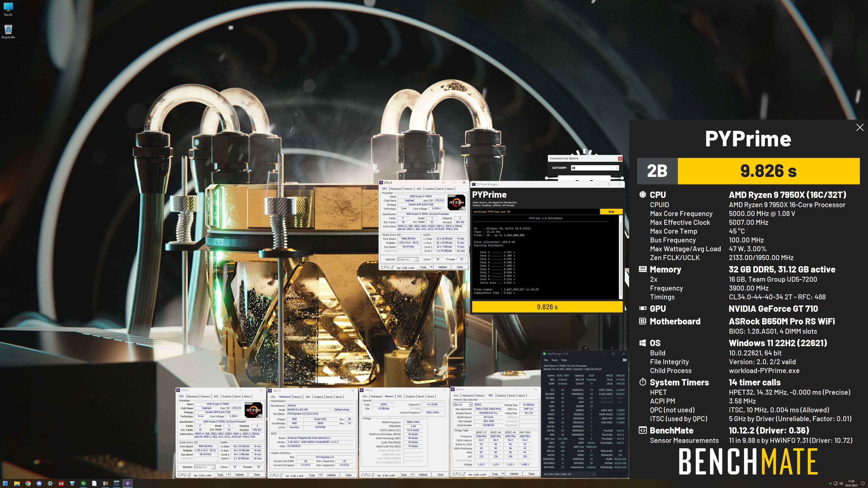Click Uncore Frequency 1950.3 MHz in CPU-Z Memory

coord(432,413)
